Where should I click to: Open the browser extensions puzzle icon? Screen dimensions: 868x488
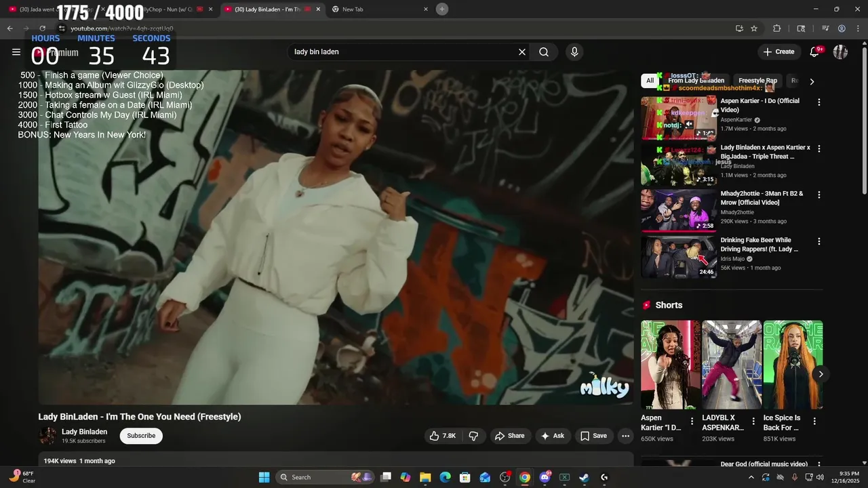pos(777,28)
